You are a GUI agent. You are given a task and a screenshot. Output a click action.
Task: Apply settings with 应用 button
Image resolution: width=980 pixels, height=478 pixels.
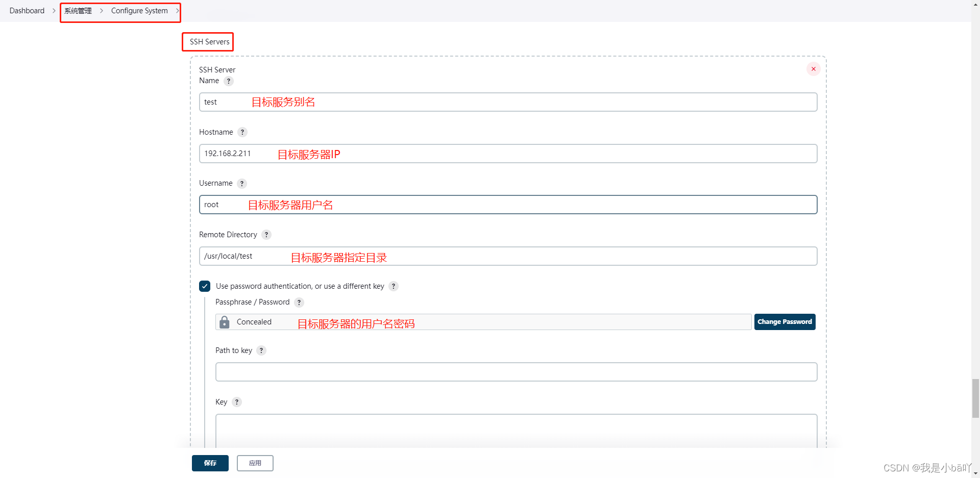(x=255, y=463)
